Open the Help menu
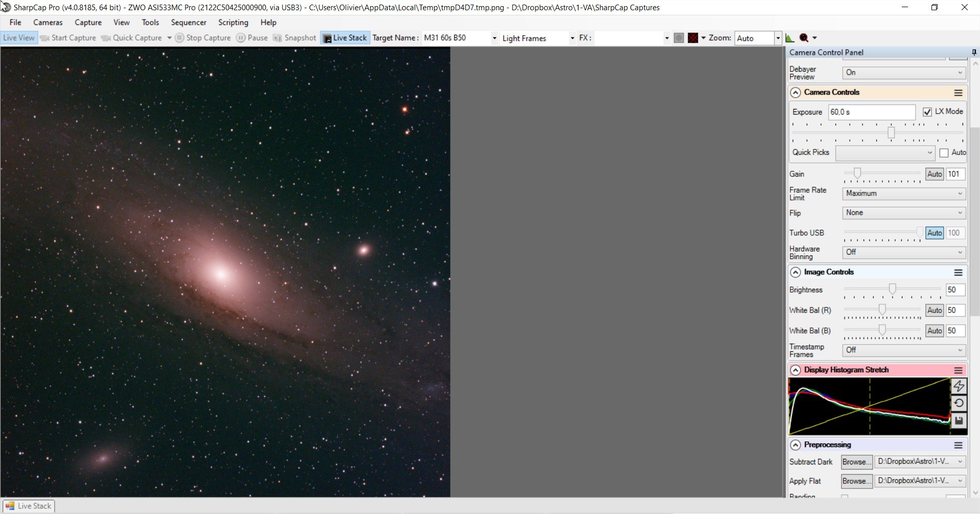The height and width of the screenshot is (514, 980). point(268,23)
